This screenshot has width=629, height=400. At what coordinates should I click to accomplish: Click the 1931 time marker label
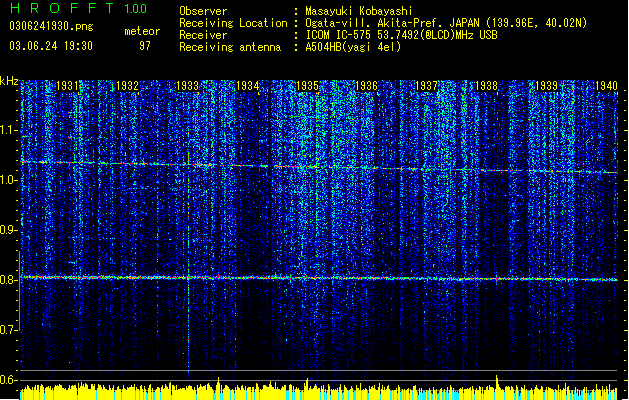tap(67, 86)
